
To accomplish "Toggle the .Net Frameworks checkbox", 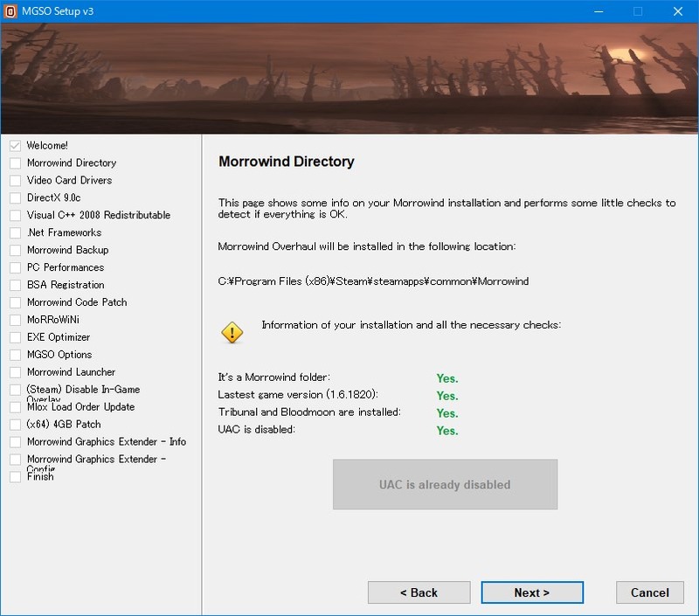I will click(x=15, y=232).
